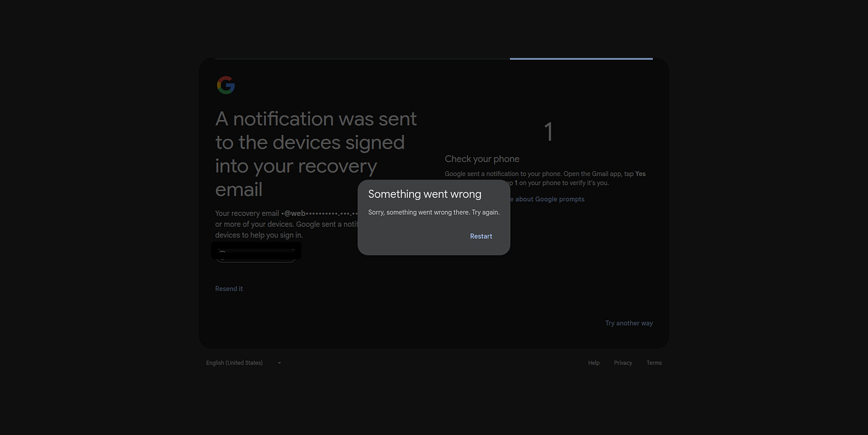Click the Something went wrong dialog title
Screen dimensions: 868x435
(x=424, y=194)
